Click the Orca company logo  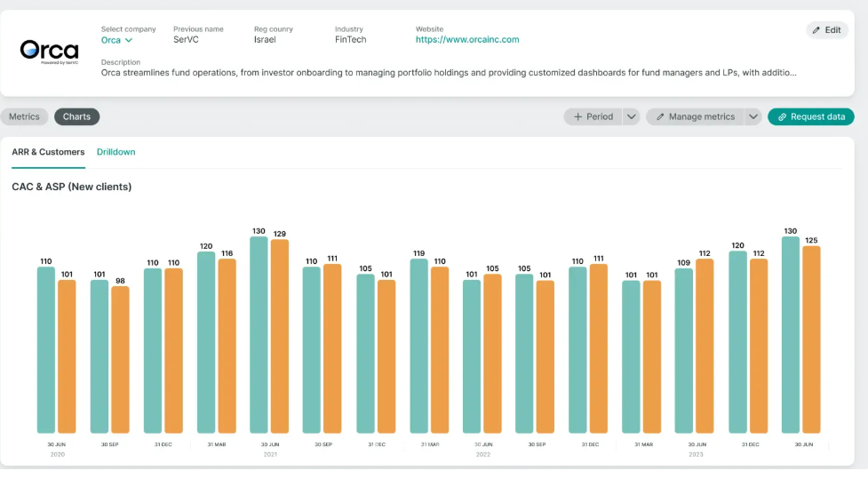(49, 51)
